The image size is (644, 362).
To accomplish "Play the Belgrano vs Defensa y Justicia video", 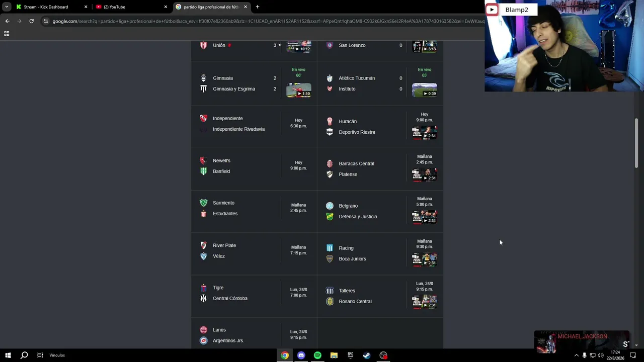I will [425, 217].
